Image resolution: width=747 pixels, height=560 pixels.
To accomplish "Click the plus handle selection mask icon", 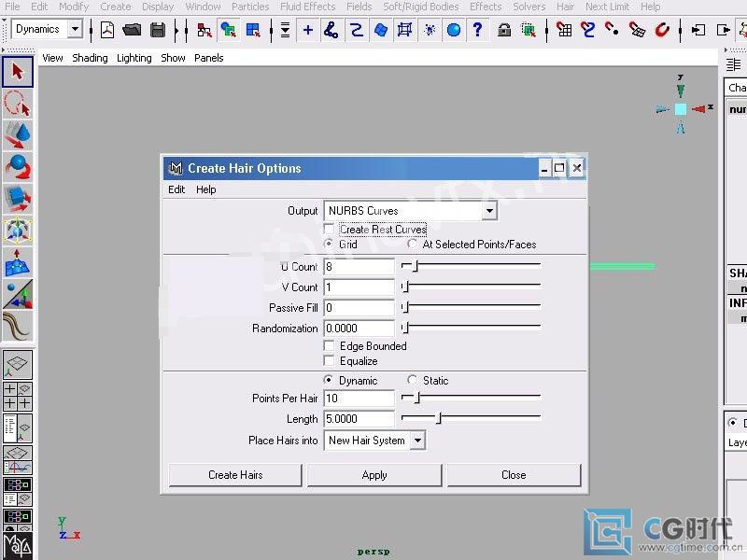I will (308, 31).
